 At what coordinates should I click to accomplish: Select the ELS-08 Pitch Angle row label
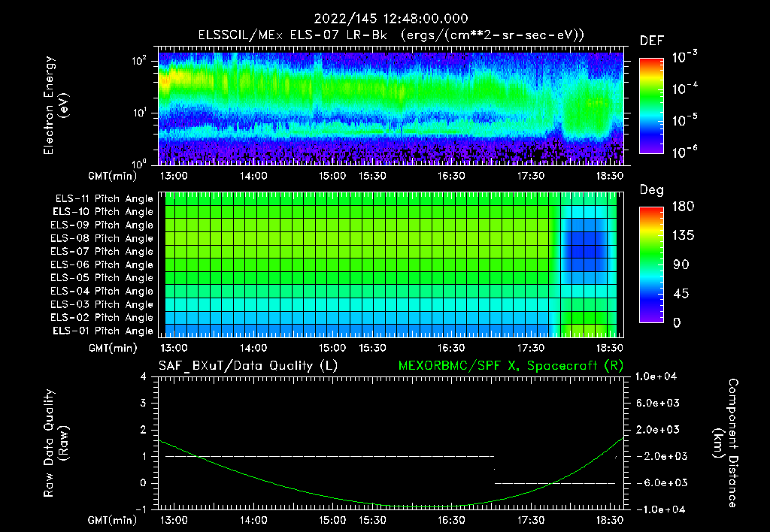[x=102, y=238]
